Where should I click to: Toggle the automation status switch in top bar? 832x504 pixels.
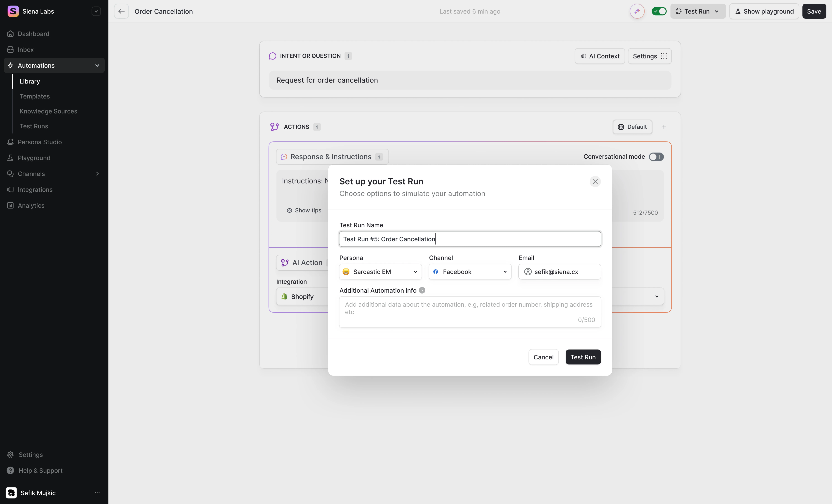(x=659, y=11)
